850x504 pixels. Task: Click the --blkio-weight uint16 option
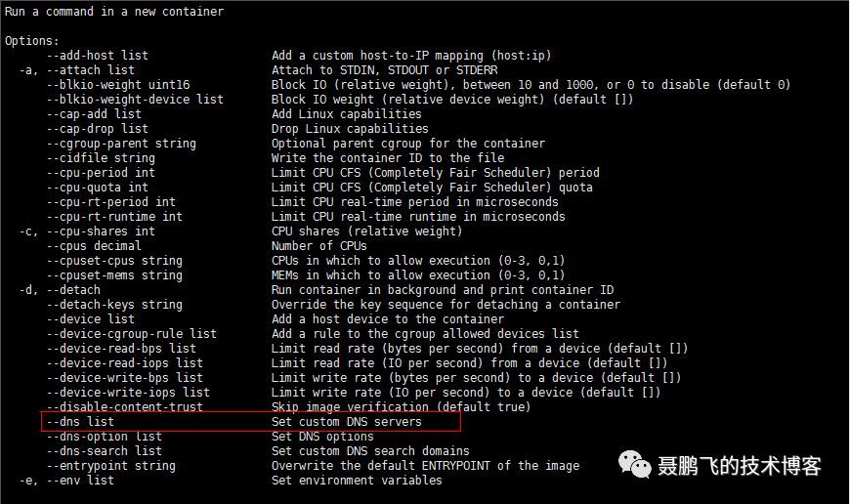click(x=118, y=85)
